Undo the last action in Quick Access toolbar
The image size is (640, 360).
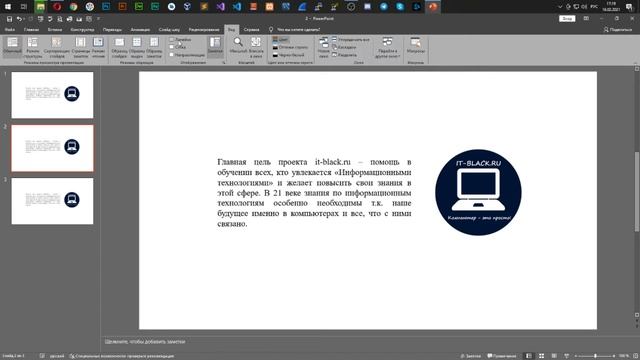tap(19, 19)
